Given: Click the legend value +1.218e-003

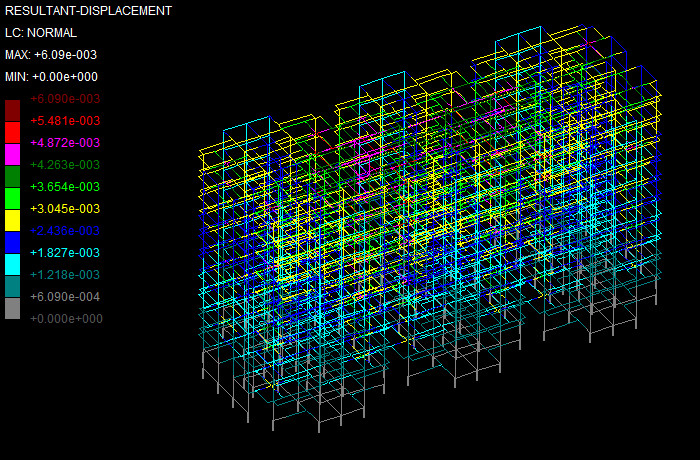Looking at the screenshot, I should pyautogui.click(x=65, y=275).
